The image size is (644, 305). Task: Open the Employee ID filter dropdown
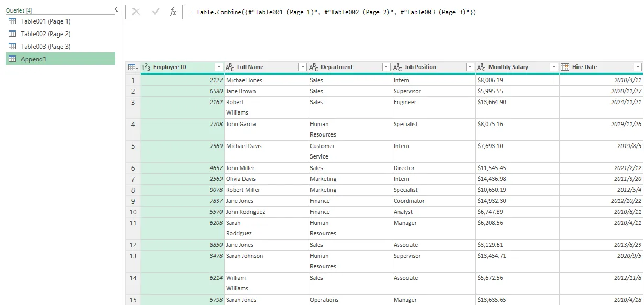point(219,67)
